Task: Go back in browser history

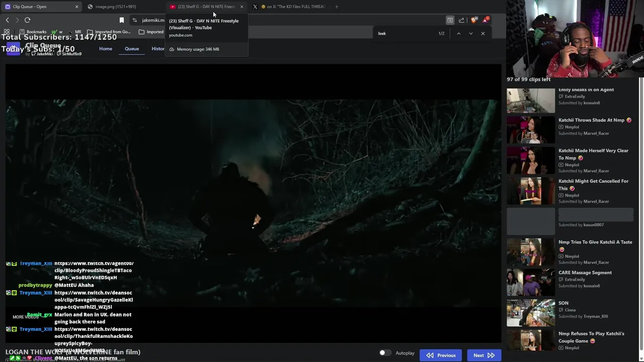Action: pyautogui.click(x=7, y=20)
